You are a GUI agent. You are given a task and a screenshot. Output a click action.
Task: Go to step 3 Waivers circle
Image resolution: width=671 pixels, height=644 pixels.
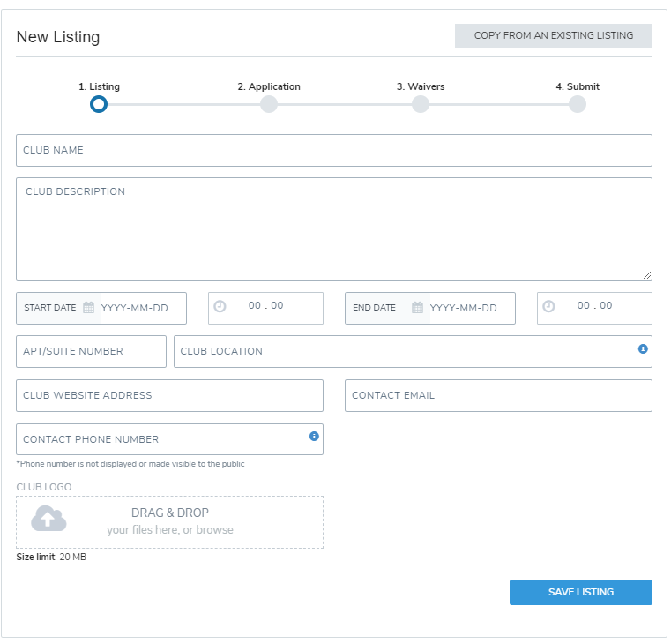[x=421, y=104]
